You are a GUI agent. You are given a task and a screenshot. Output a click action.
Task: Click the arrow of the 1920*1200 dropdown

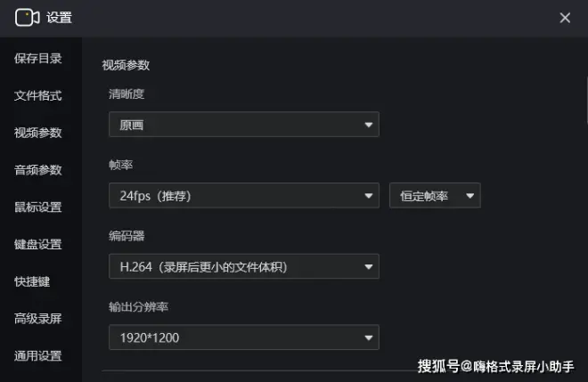coord(369,337)
